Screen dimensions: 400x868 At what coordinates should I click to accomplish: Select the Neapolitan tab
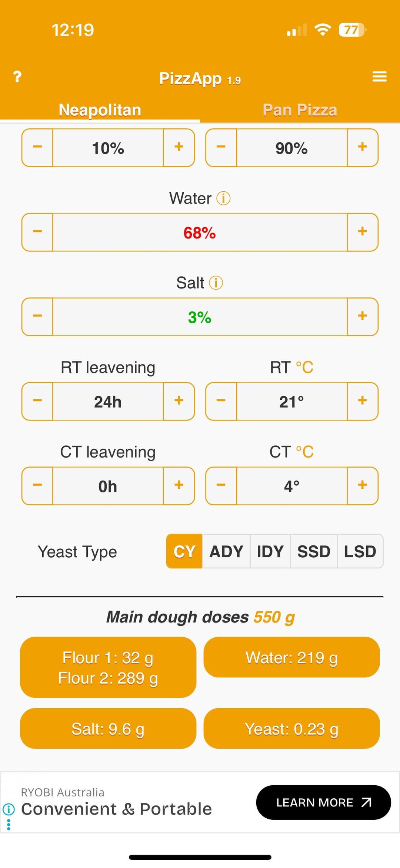point(100,110)
